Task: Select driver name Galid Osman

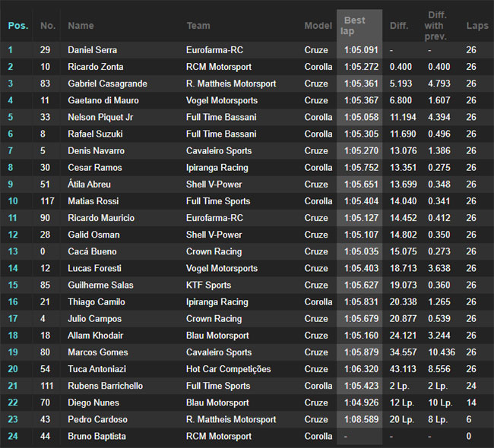Action: click(x=93, y=235)
